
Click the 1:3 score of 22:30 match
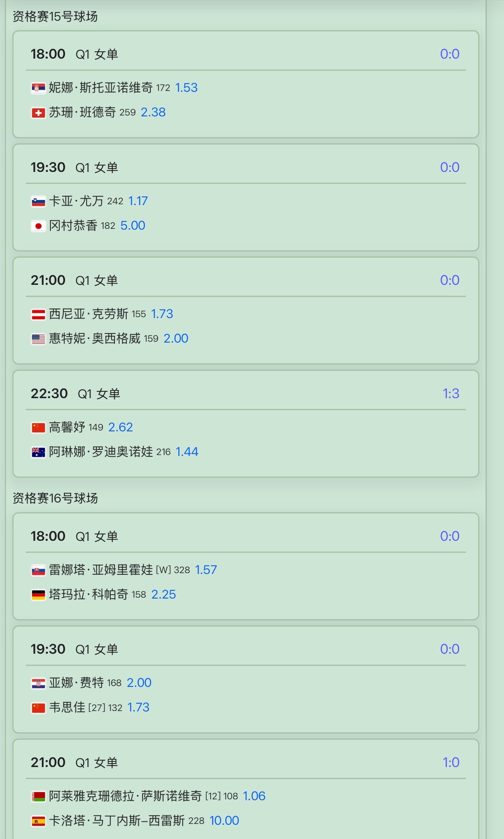click(451, 394)
